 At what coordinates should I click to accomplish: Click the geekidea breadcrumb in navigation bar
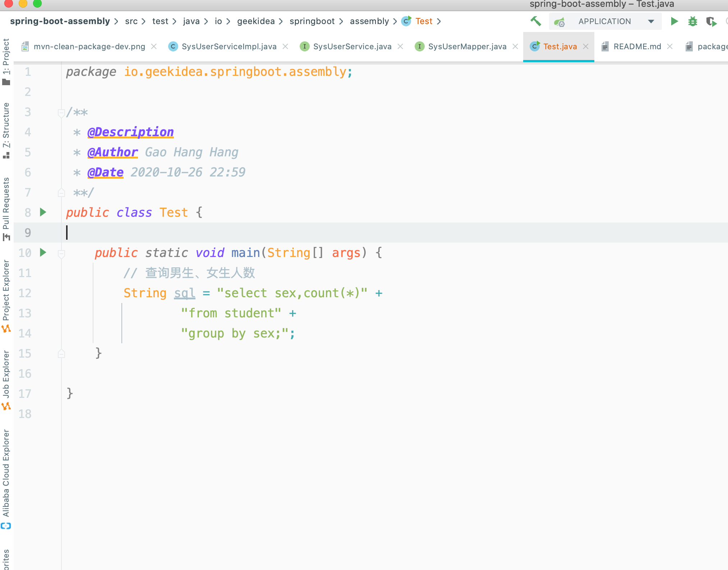click(x=255, y=21)
